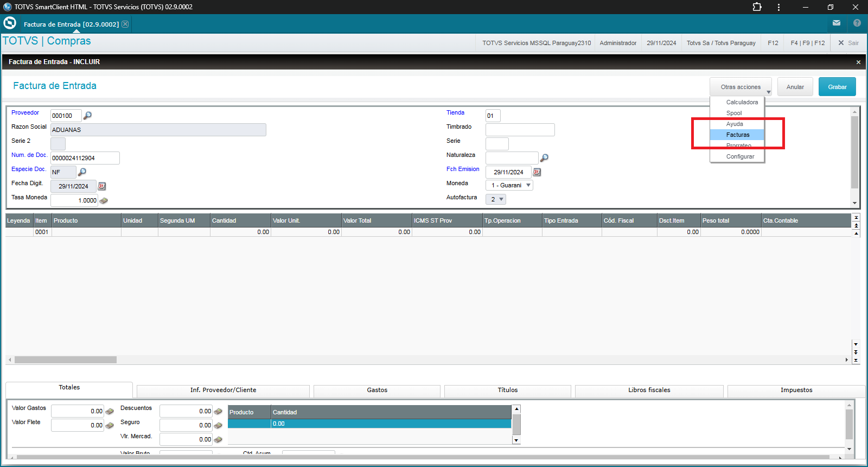Close the Factura de Entrada - INCLUIR dialog

858,62
